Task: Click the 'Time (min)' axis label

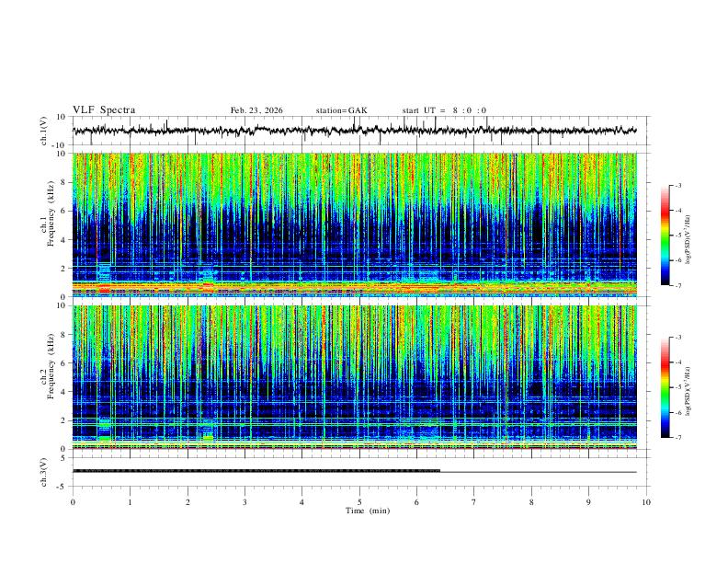Action: click(x=368, y=511)
